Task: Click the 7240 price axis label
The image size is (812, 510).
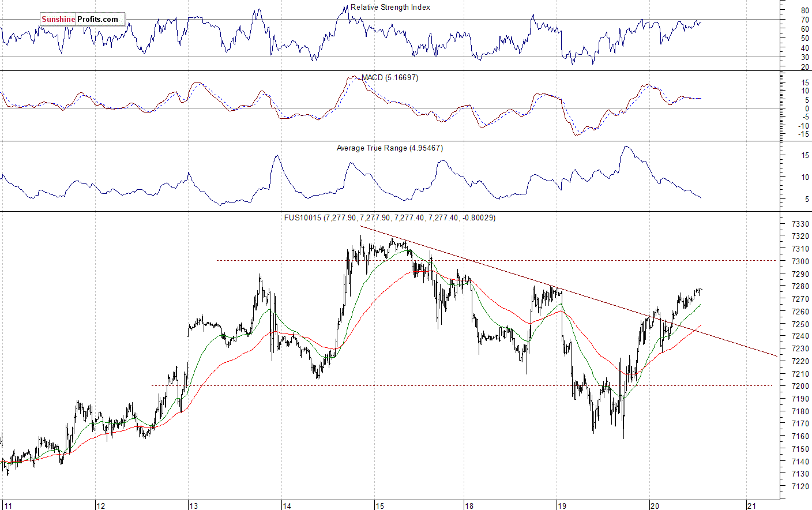Action: [800, 336]
